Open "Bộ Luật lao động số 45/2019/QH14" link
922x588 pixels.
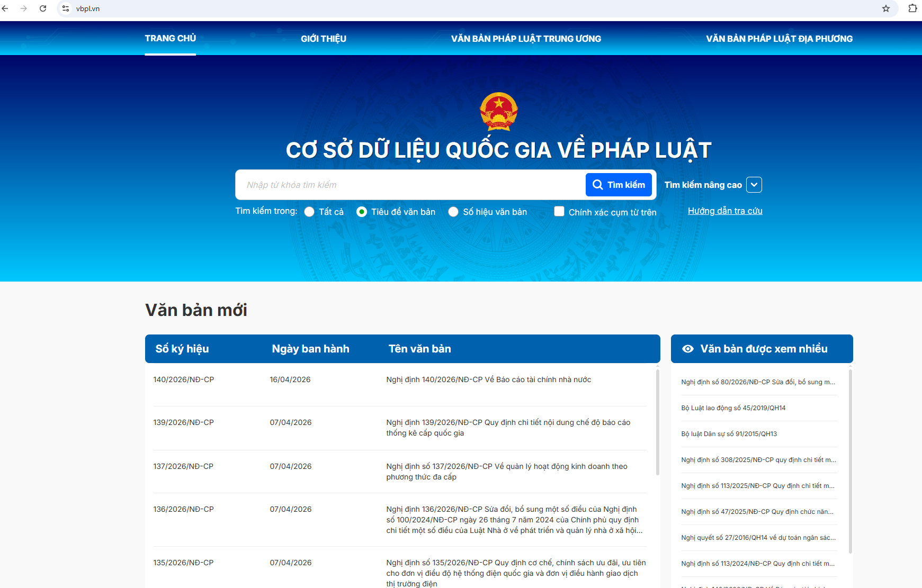tap(733, 408)
